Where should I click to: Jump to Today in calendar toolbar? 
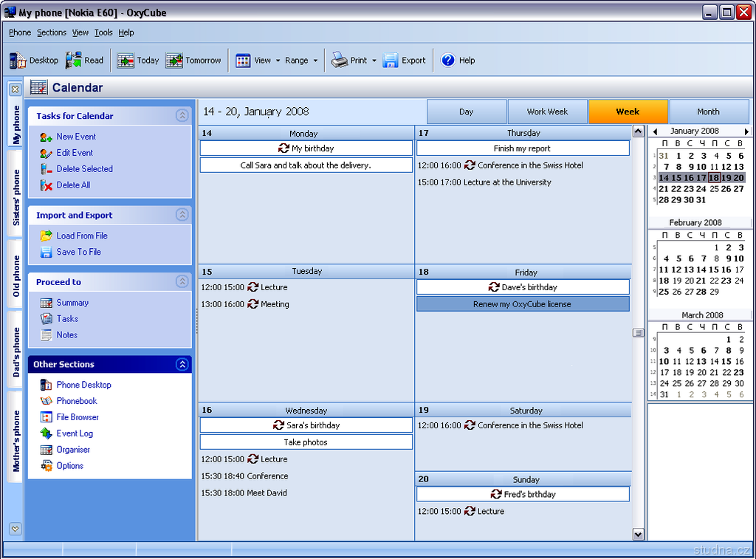126,61
